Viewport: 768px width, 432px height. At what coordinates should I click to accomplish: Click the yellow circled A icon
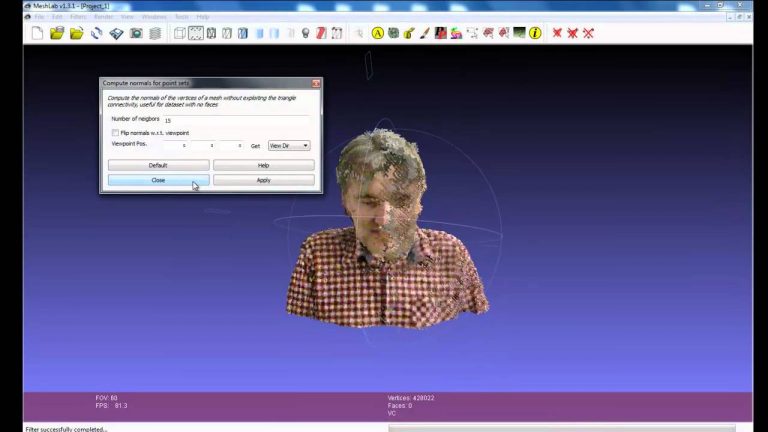[x=378, y=33]
